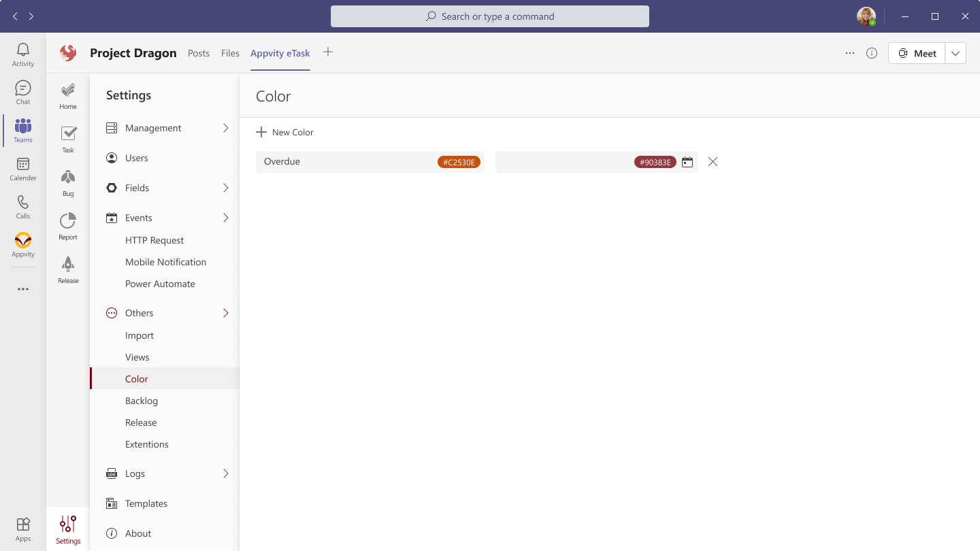Start a meeting with Meet button
Viewport: 980px width, 551px height.
917,53
